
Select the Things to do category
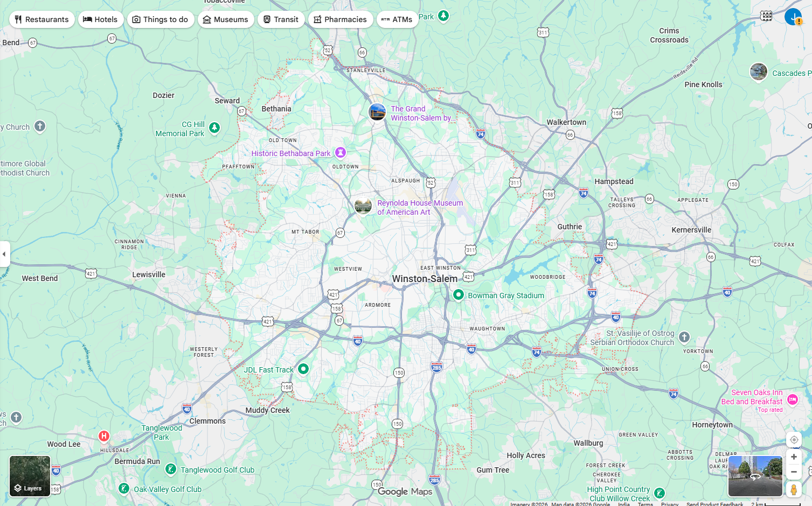click(x=161, y=19)
